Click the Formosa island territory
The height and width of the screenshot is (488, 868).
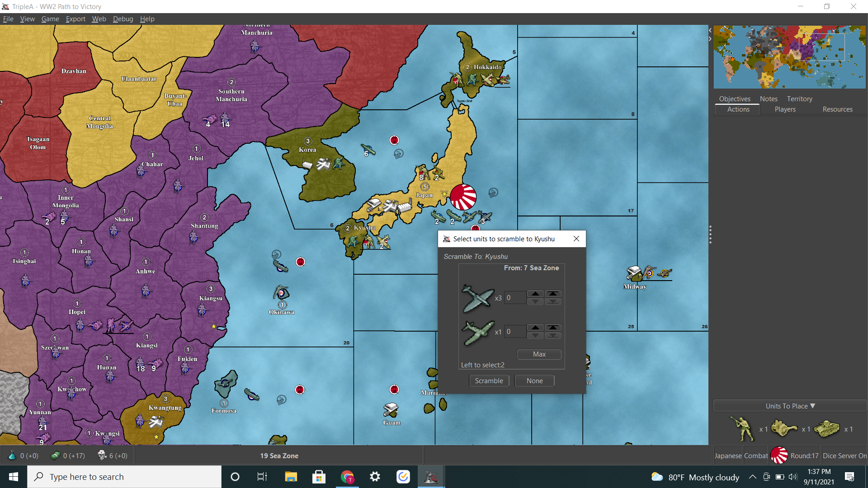click(226, 384)
